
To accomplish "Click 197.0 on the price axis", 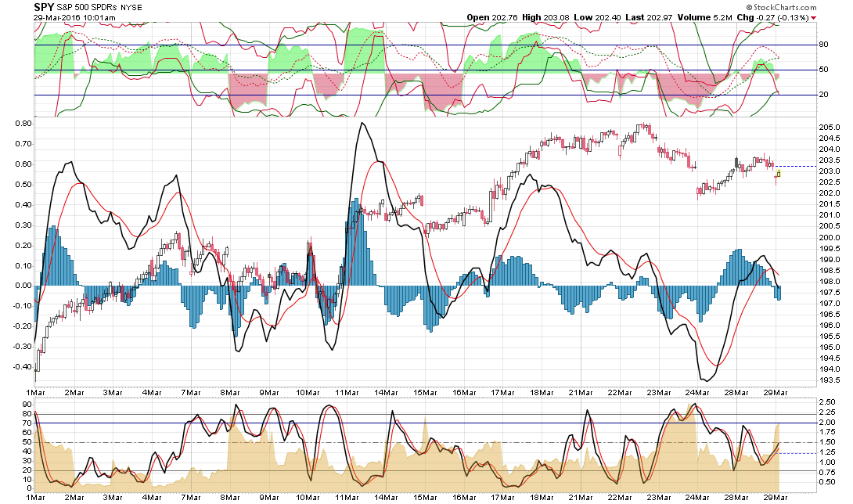I will pos(829,303).
